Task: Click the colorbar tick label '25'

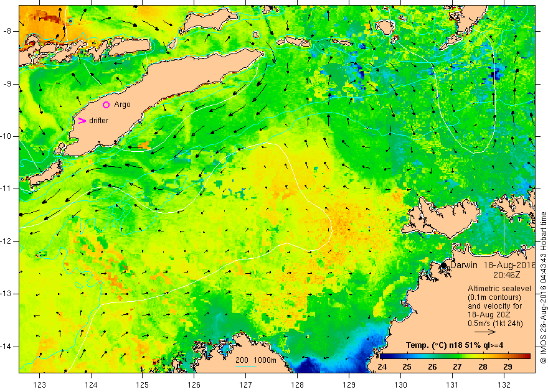Action: point(407,367)
